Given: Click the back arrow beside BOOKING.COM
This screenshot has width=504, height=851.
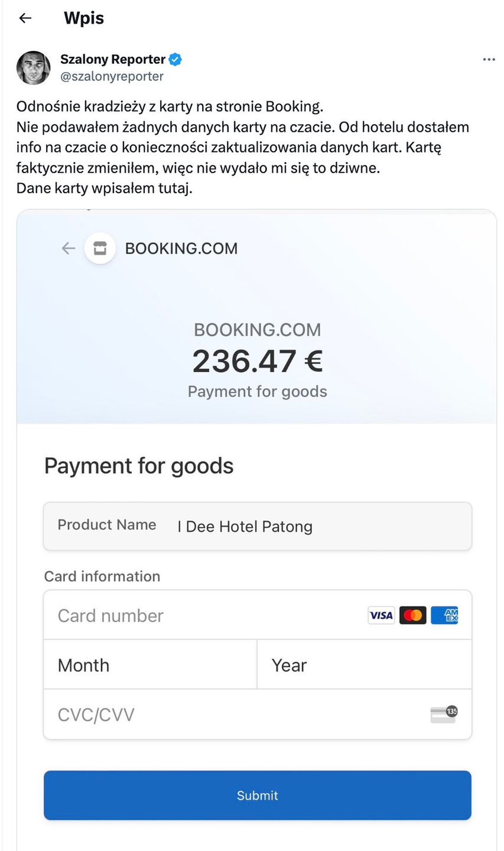Looking at the screenshot, I should 69,248.
